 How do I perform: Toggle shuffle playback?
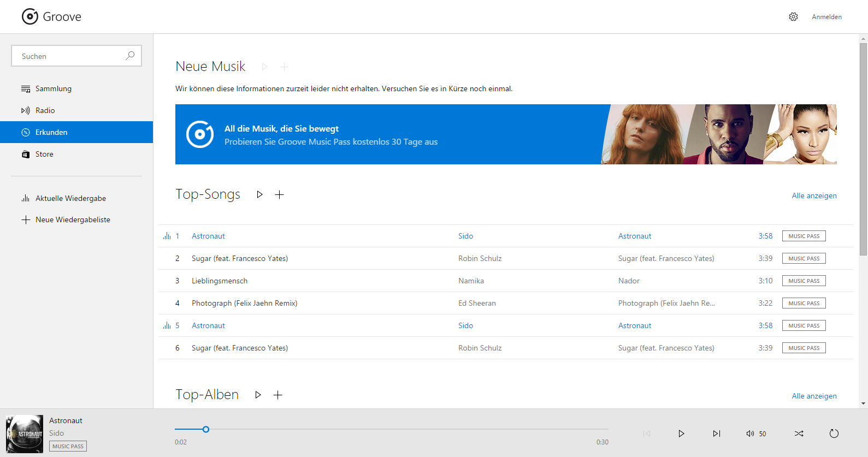[x=799, y=434]
